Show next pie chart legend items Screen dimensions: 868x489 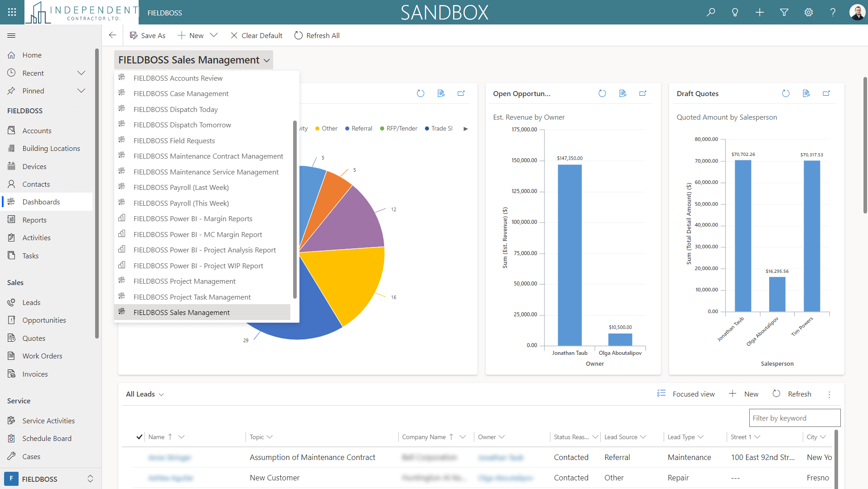tap(466, 129)
